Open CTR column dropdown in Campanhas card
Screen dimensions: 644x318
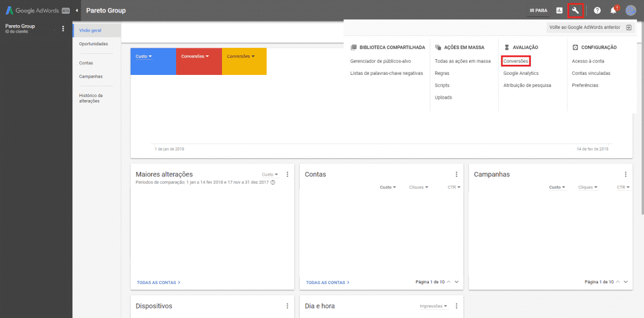(623, 187)
